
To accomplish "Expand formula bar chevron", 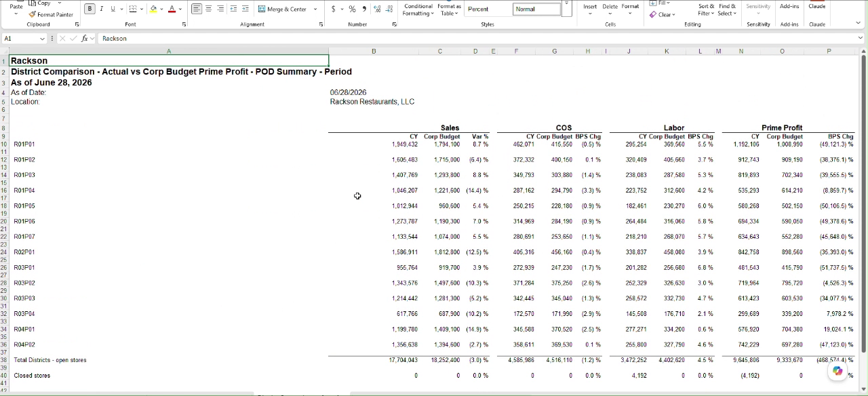I will click(x=860, y=39).
